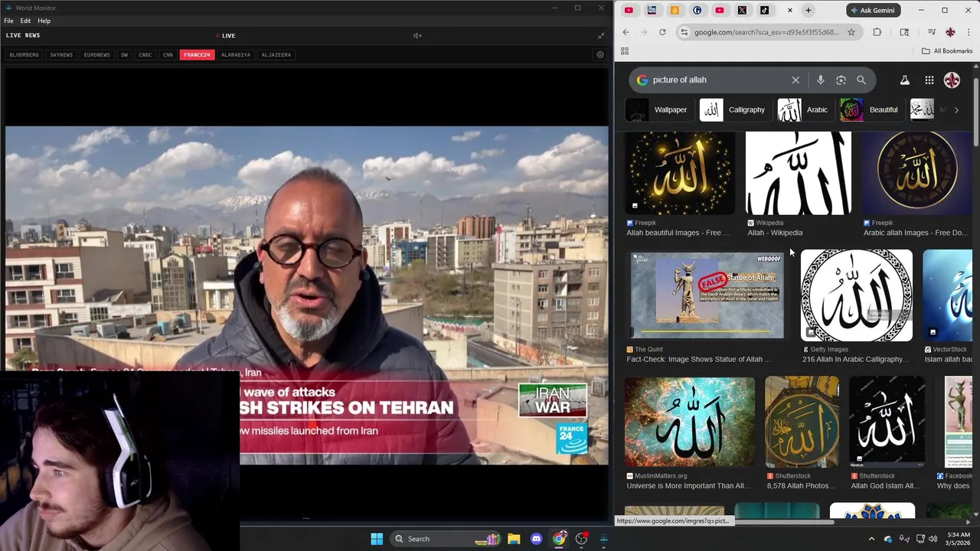Click the Google results vertical scrollbar
Screen dimensions: 980x551
tap(975, 111)
